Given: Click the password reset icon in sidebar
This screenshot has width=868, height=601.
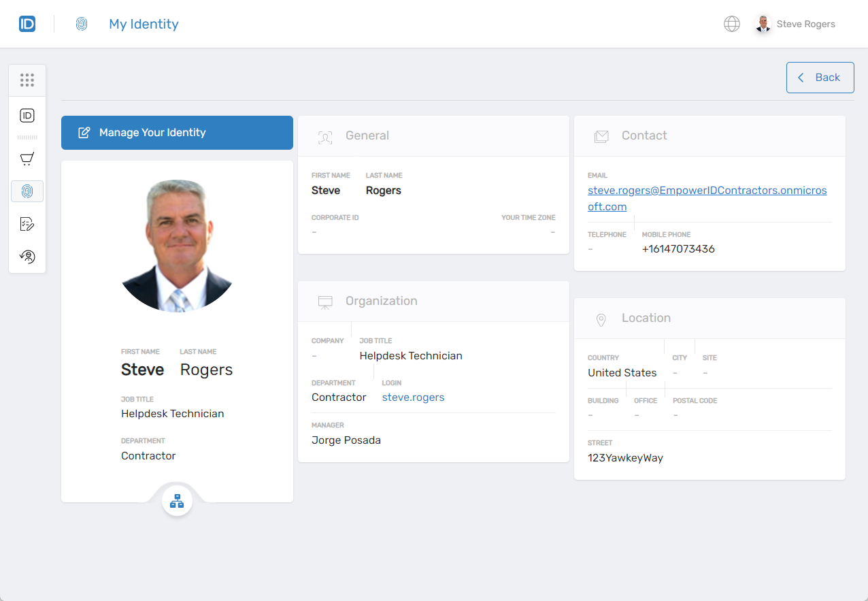Looking at the screenshot, I should [x=27, y=257].
